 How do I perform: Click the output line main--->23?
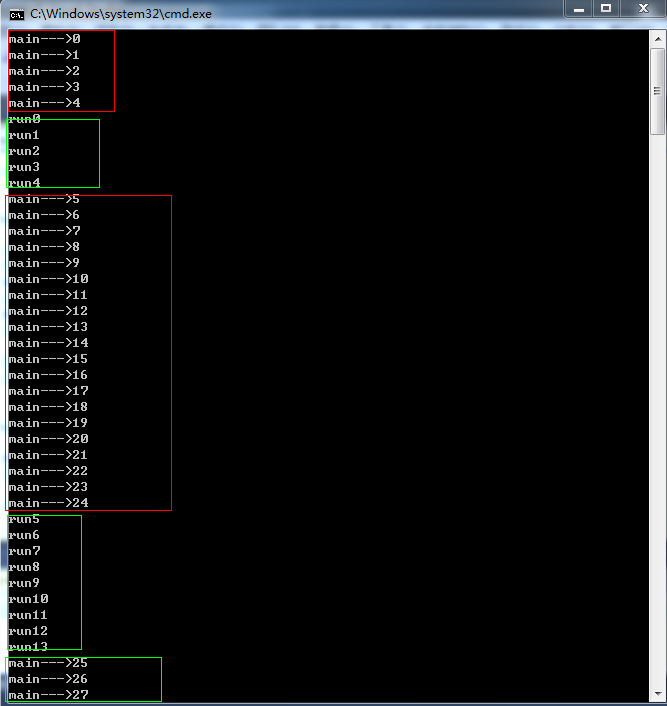tap(48, 487)
